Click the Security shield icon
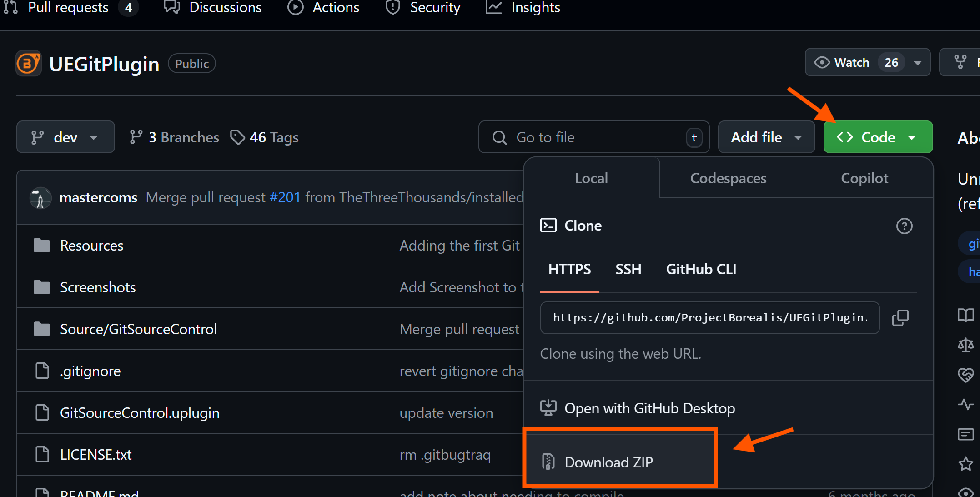This screenshot has height=497, width=980. 393,7
